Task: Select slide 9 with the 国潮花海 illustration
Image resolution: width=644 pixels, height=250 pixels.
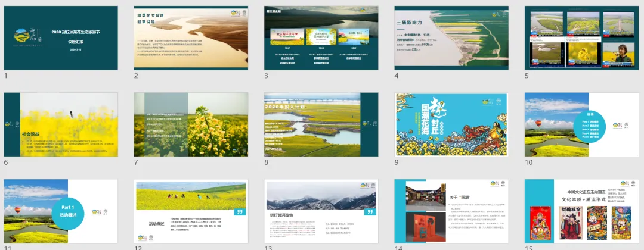Action: pyautogui.click(x=451, y=124)
